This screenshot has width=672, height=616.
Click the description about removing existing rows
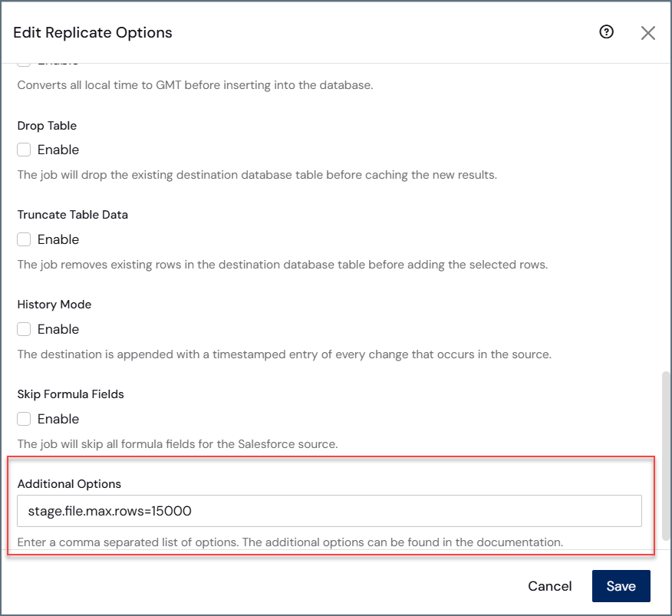coord(282,265)
